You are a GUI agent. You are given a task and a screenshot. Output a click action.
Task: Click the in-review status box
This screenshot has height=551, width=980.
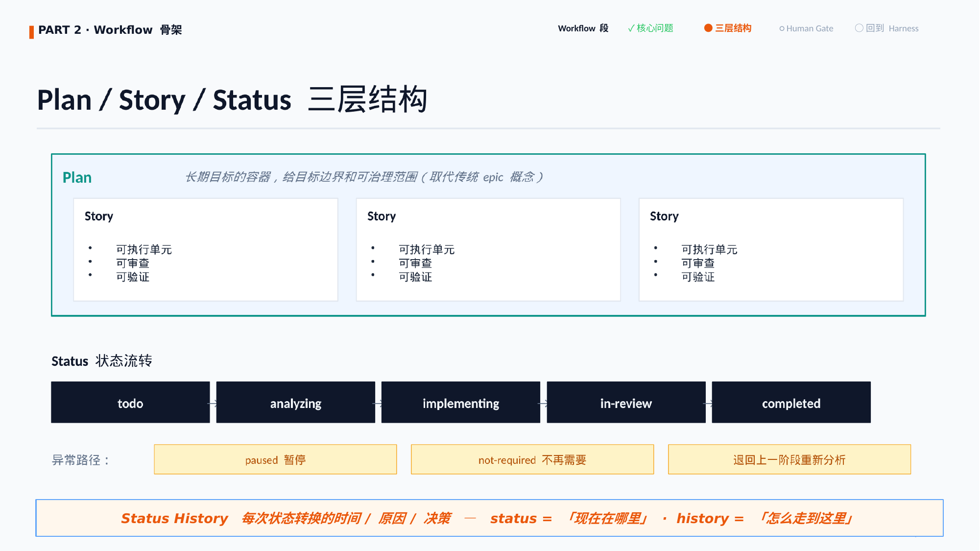pyautogui.click(x=626, y=403)
